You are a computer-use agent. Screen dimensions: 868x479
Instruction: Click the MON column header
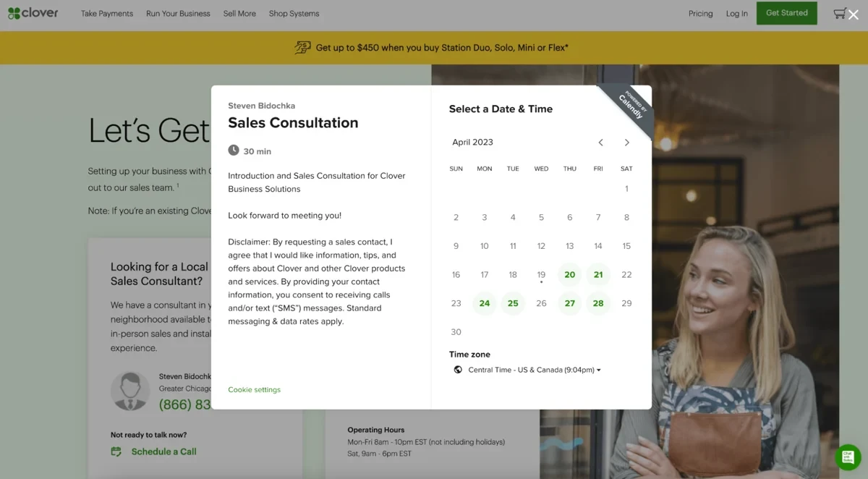485,169
